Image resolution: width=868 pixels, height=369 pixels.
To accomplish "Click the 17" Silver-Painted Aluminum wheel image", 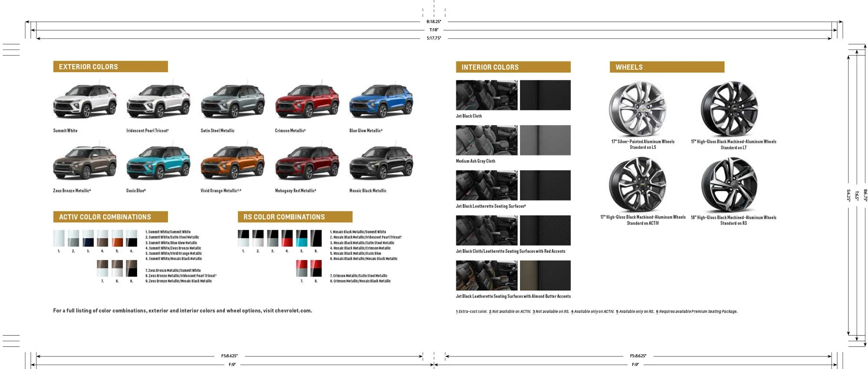I will 637,109.
